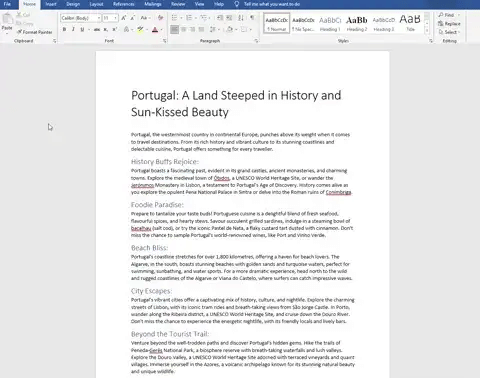Open the Styles pane launcher

(431, 41)
